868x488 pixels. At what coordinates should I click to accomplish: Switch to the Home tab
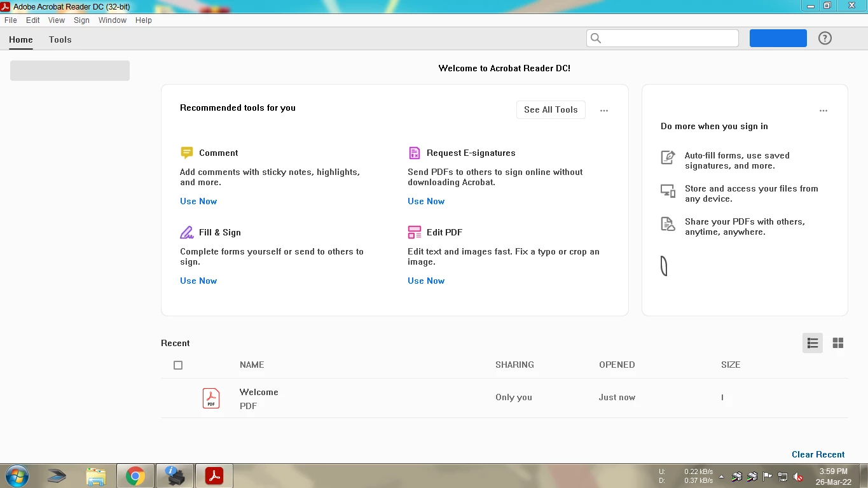click(x=21, y=39)
